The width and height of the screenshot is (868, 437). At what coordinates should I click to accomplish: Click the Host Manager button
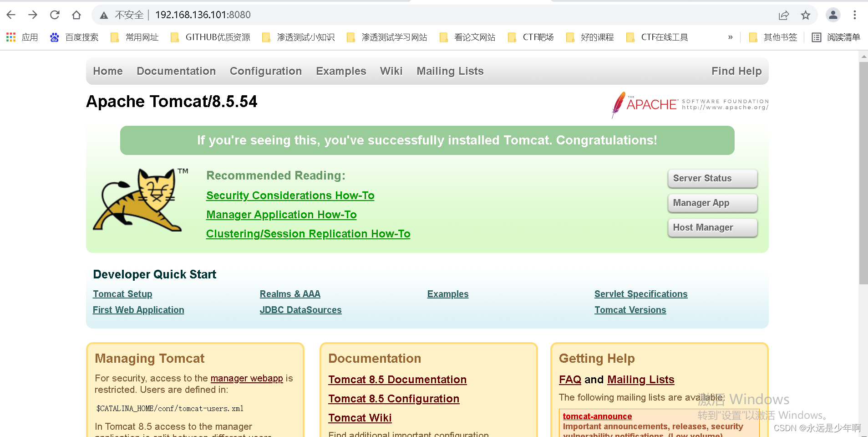pos(712,228)
